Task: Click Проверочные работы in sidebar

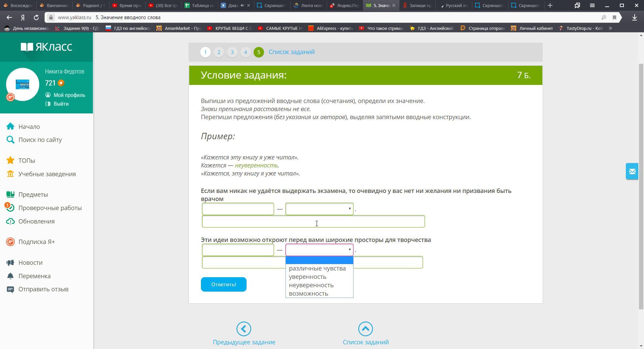Action: [x=50, y=208]
